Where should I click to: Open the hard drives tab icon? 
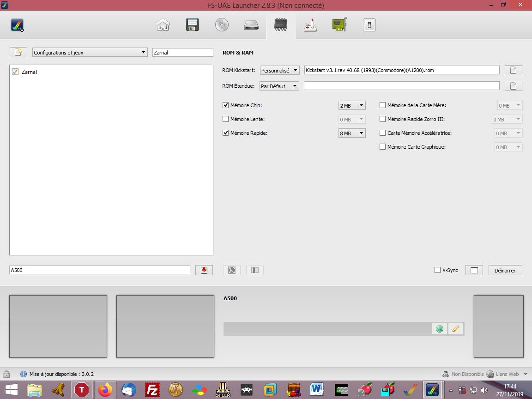pyautogui.click(x=251, y=25)
